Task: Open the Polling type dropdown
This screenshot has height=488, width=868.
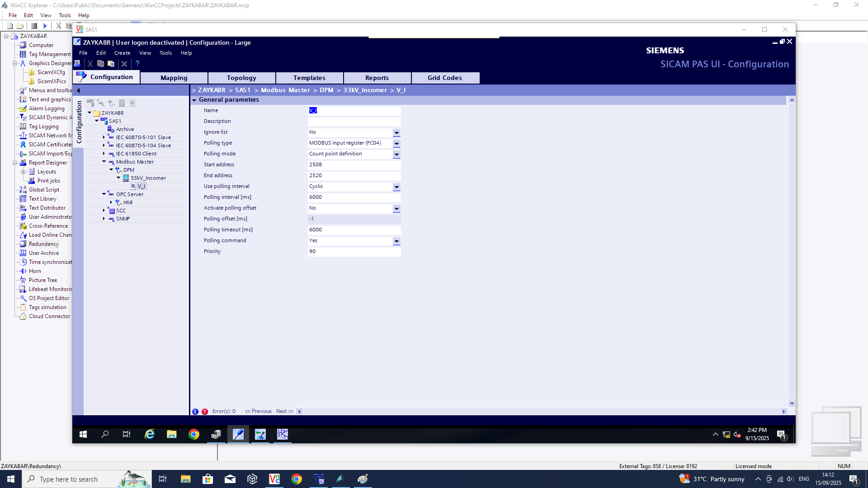Action: [396, 144]
